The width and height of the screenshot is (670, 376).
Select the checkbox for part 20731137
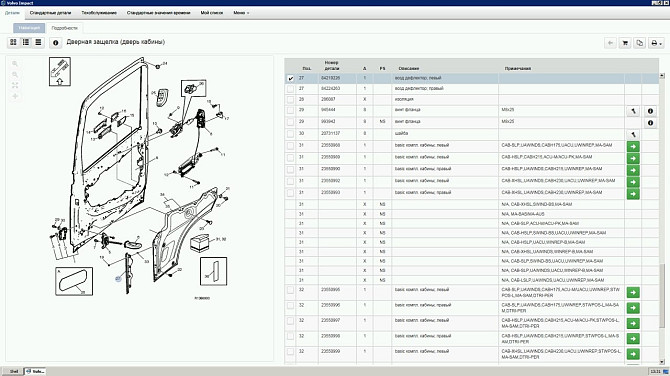[291, 134]
